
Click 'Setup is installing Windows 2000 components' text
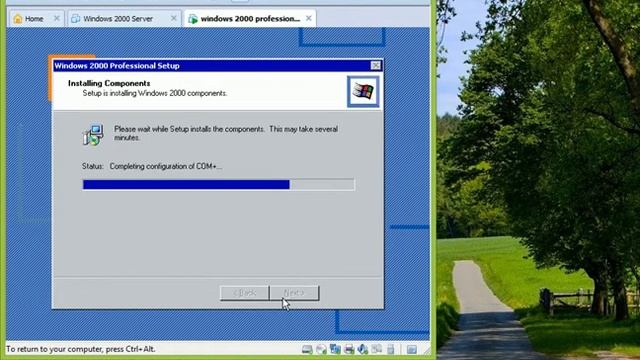(x=155, y=93)
